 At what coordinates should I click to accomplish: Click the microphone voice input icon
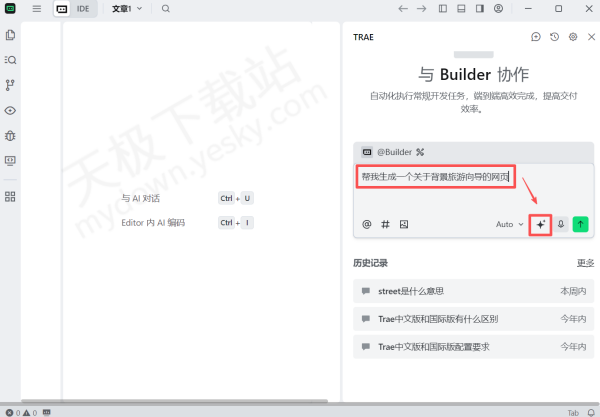tap(561, 224)
